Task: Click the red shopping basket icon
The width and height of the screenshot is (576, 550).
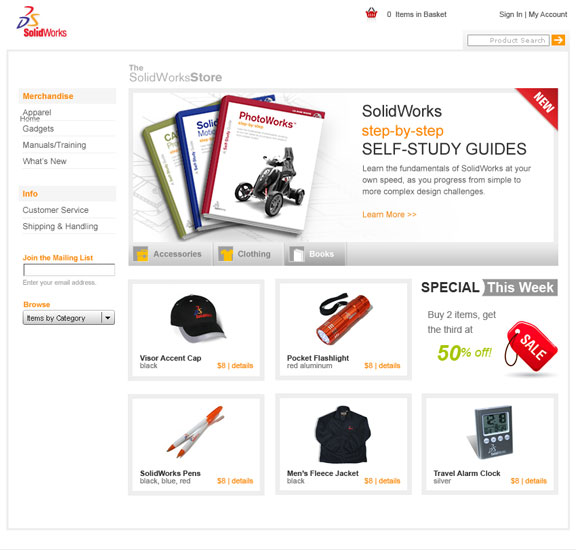Action: 371,13
